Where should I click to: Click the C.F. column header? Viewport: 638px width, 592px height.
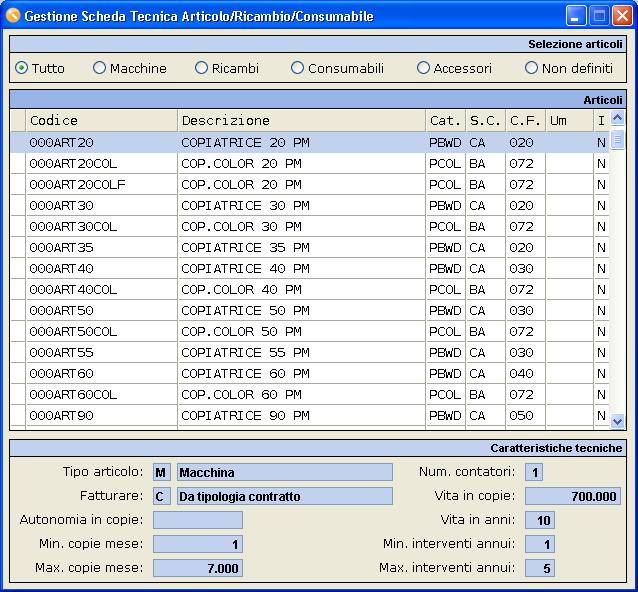tap(525, 120)
